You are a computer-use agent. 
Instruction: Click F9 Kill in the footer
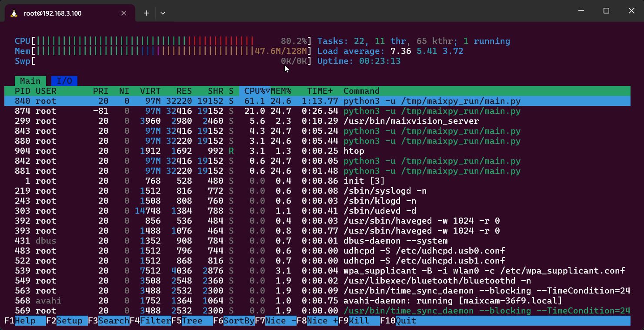359,320
